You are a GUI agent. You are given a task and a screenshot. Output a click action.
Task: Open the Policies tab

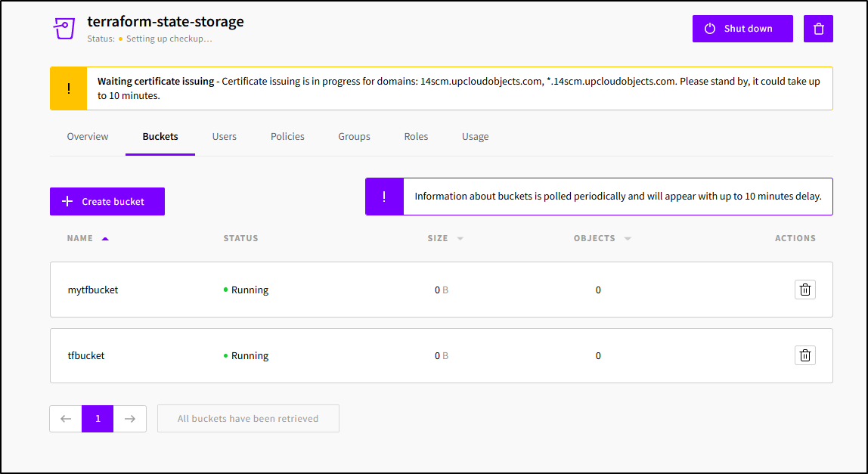287,137
